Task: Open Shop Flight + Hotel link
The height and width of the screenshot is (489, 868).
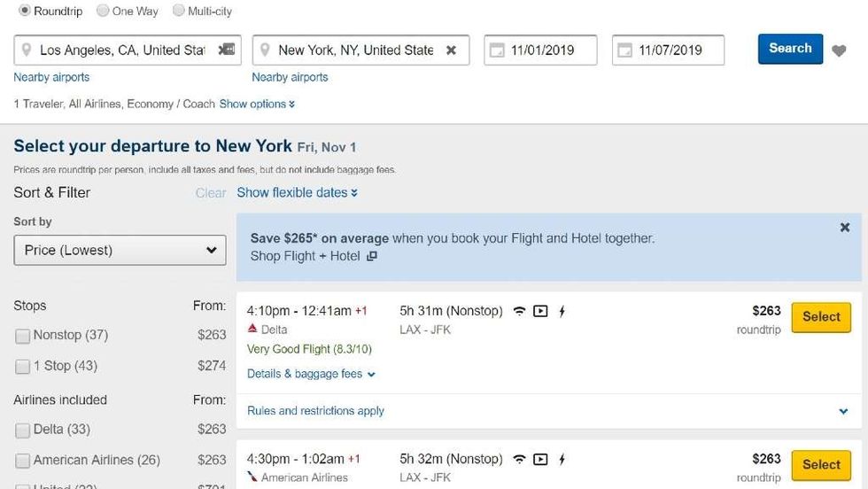Action: tap(314, 256)
